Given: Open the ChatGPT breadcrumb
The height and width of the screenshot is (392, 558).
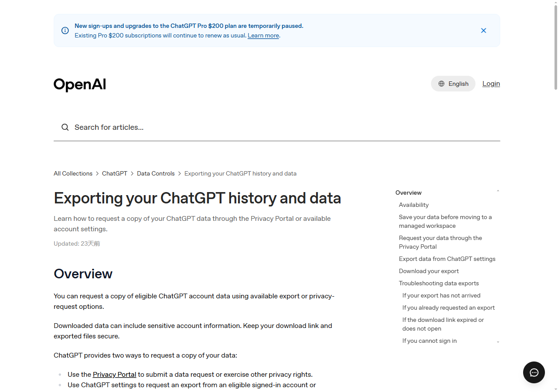Looking at the screenshot, I should [x=115, y=173].
